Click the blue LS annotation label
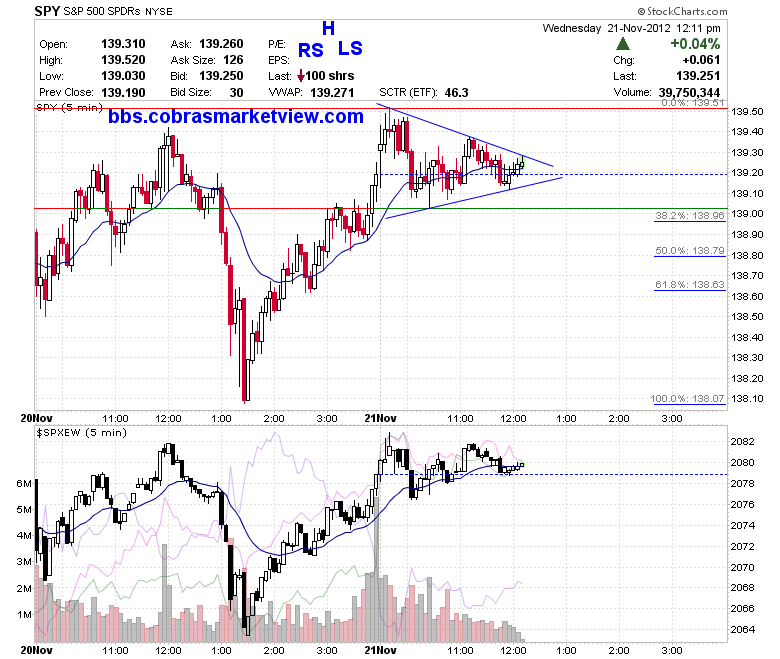The image size is (780, 659). (x=350, y=48)
